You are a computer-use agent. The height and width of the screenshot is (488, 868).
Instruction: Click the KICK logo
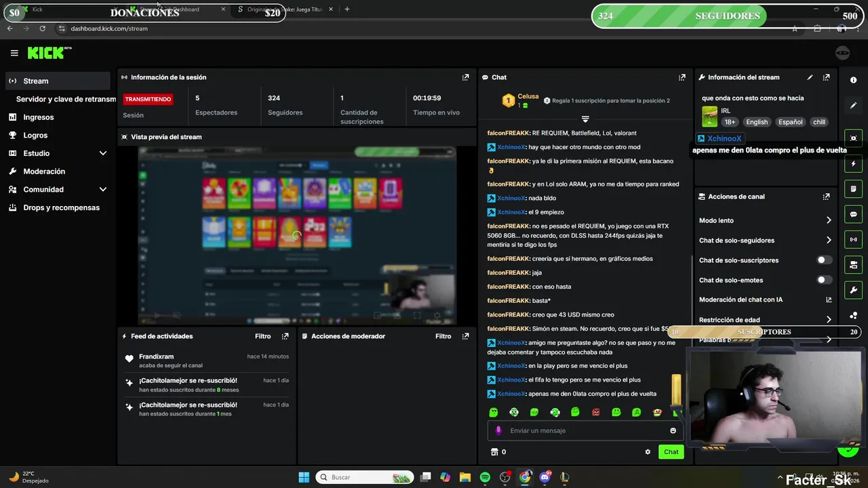point(49,53)
